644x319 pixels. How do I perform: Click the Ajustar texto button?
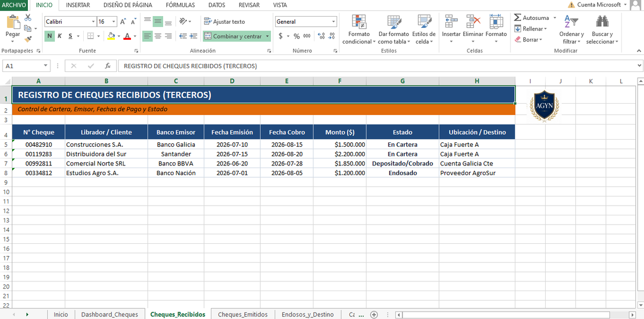224,21
